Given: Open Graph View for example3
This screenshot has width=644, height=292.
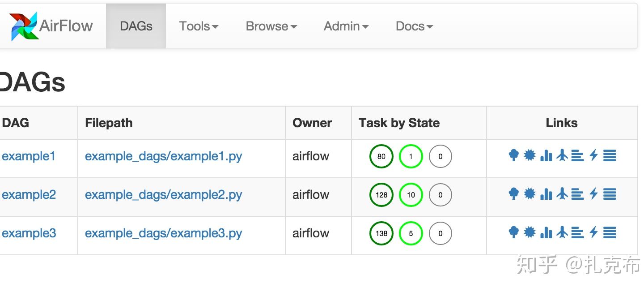Looking at the screenshot, I should (530, 232).
